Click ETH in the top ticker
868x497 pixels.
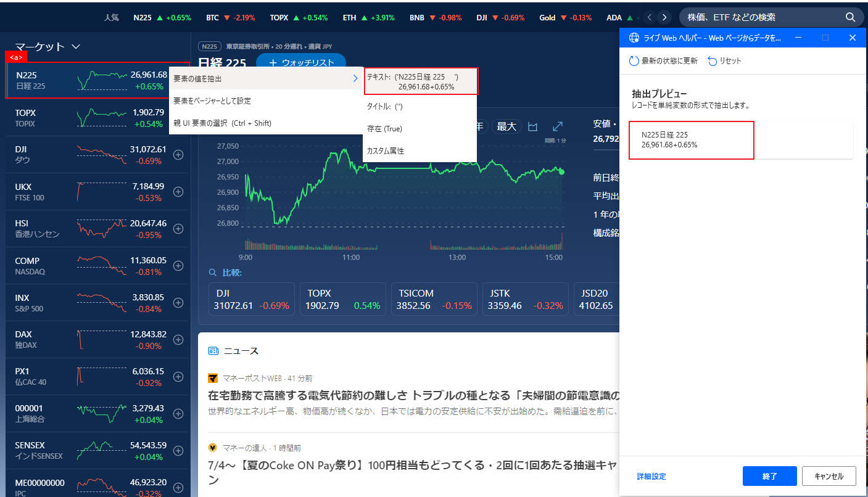click(369, 18)
